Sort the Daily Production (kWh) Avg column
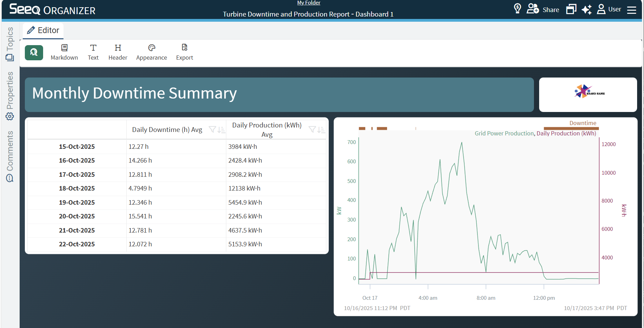Screen dimensions: 644x328 (x=321, y=130)
